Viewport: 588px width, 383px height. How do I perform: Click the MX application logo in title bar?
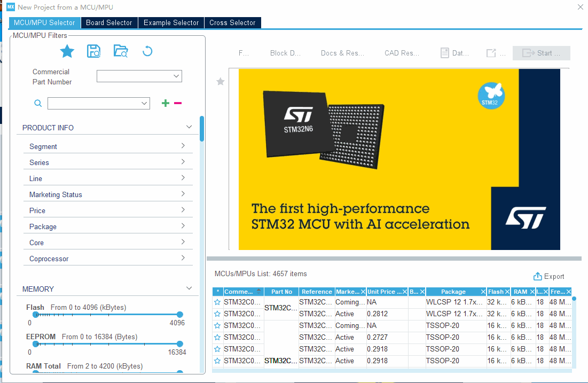[11, 7]
